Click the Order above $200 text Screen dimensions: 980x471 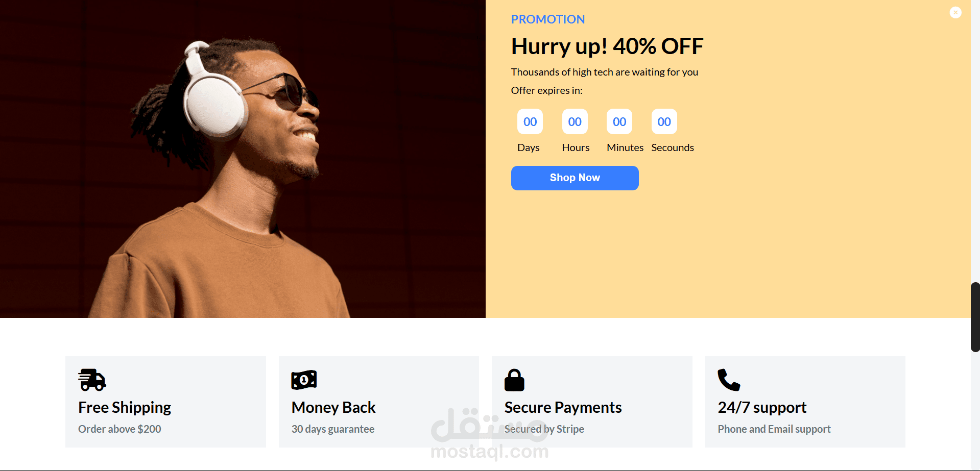click(119, 429)
